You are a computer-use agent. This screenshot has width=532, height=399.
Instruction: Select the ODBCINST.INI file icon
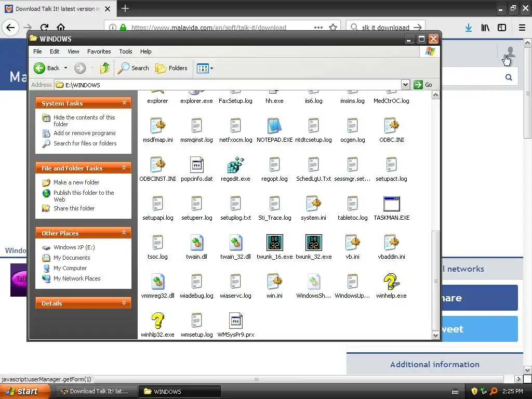(158, 165)
